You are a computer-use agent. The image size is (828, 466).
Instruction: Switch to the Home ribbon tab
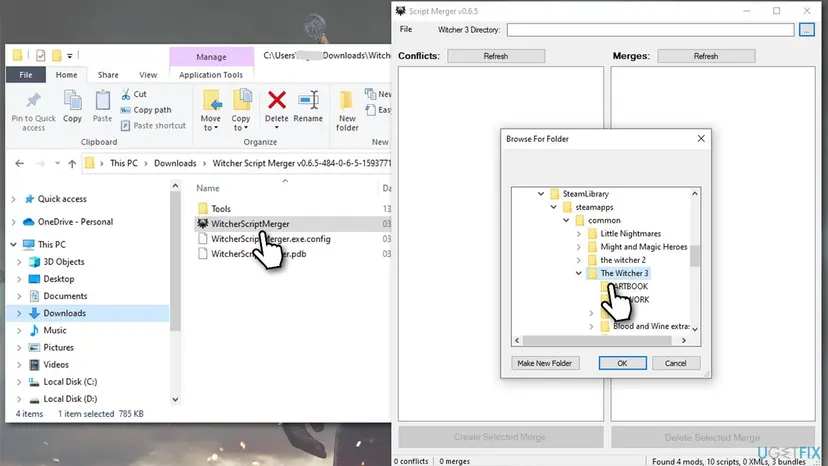coord(67,75)
